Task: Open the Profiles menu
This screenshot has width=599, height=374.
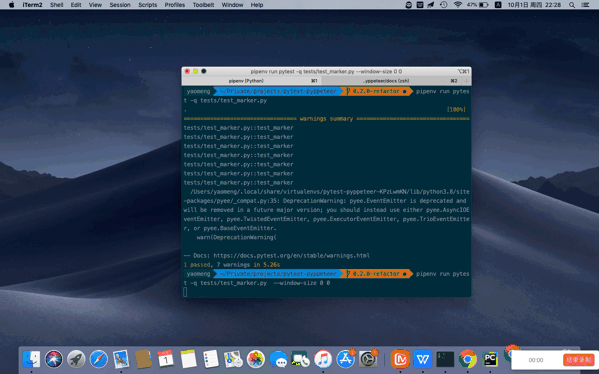Action: [x=175, y=5]
